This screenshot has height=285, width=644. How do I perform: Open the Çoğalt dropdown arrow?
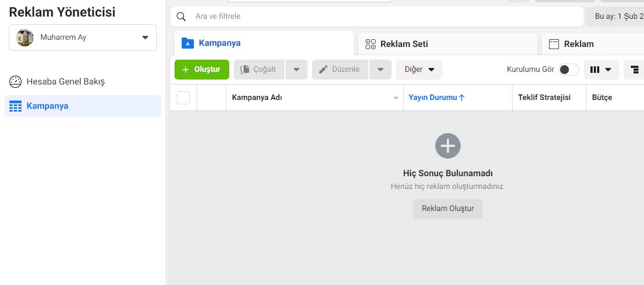pos(297,70)
